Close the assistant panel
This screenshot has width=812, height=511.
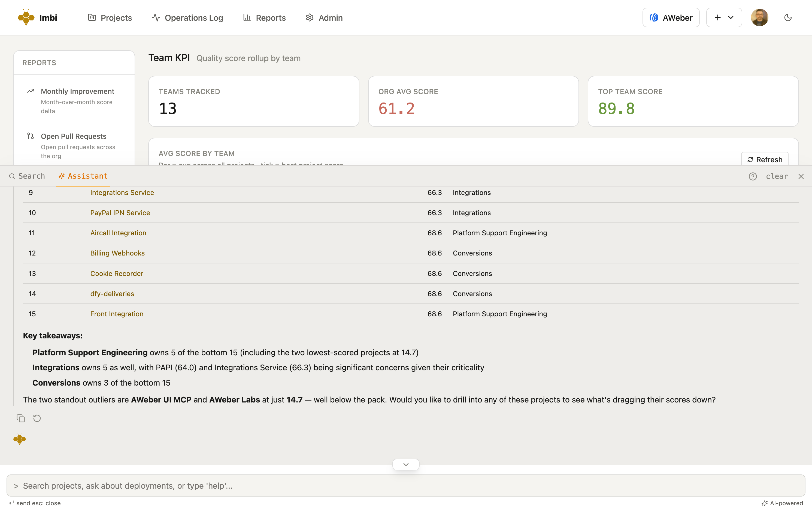[x=801, y=176]
